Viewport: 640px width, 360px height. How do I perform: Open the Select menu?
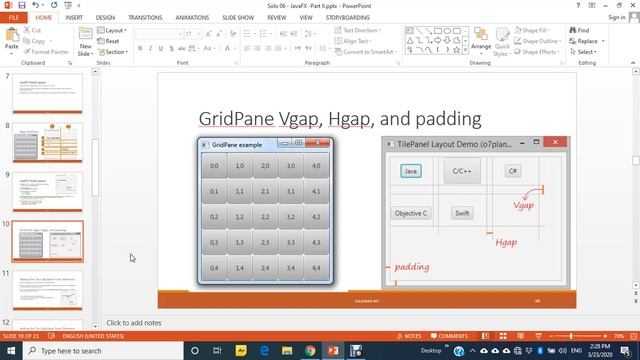[583, 52]
